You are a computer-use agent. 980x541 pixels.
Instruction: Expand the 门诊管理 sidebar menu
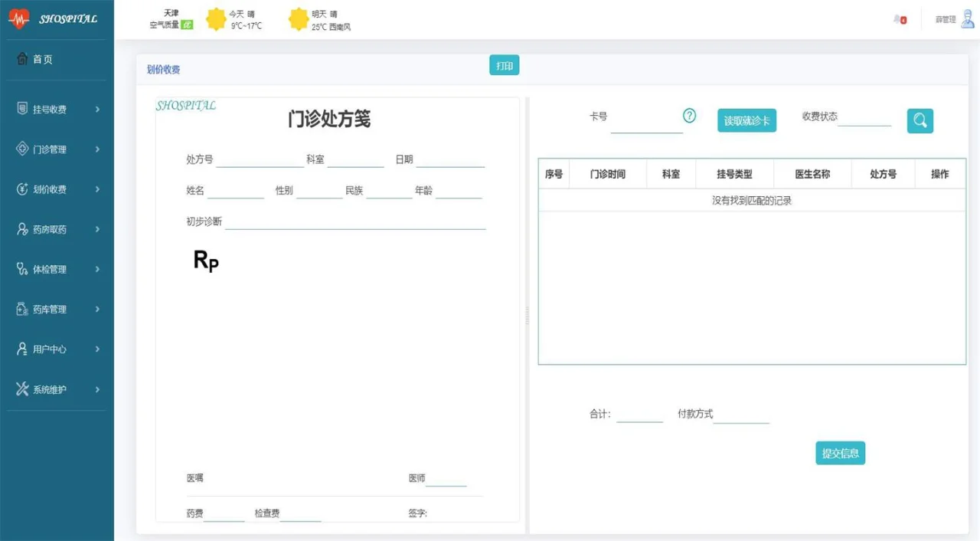(57, 149)
